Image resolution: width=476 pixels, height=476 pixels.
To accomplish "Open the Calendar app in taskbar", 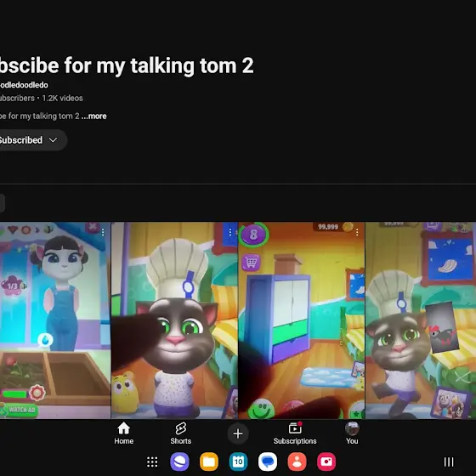I will (x=238, y=462).
